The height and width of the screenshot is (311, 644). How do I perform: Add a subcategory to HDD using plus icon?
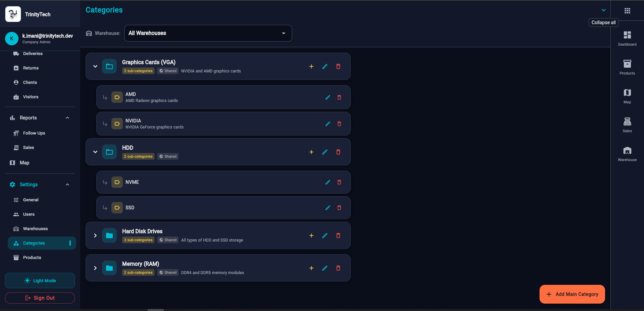point(311,152)
